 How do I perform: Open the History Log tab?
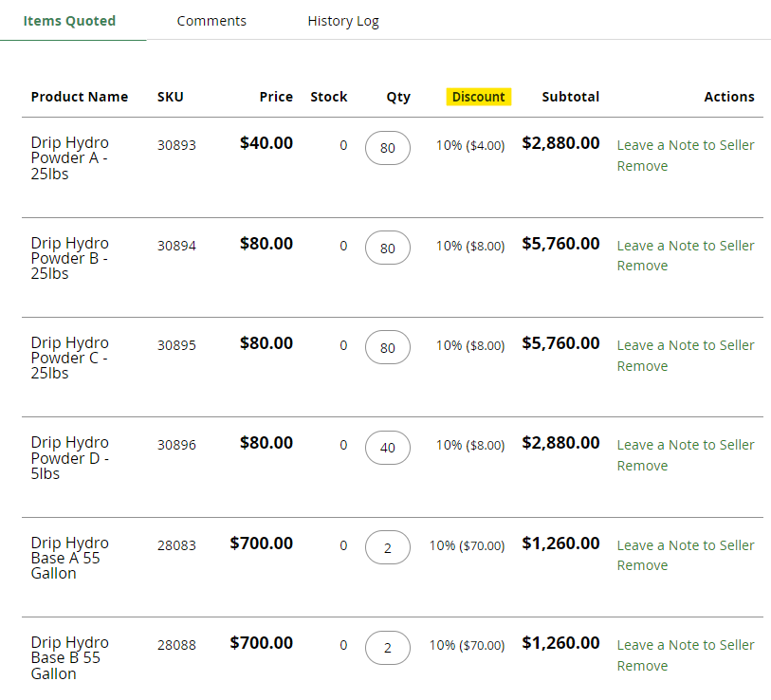pos(343,21)
